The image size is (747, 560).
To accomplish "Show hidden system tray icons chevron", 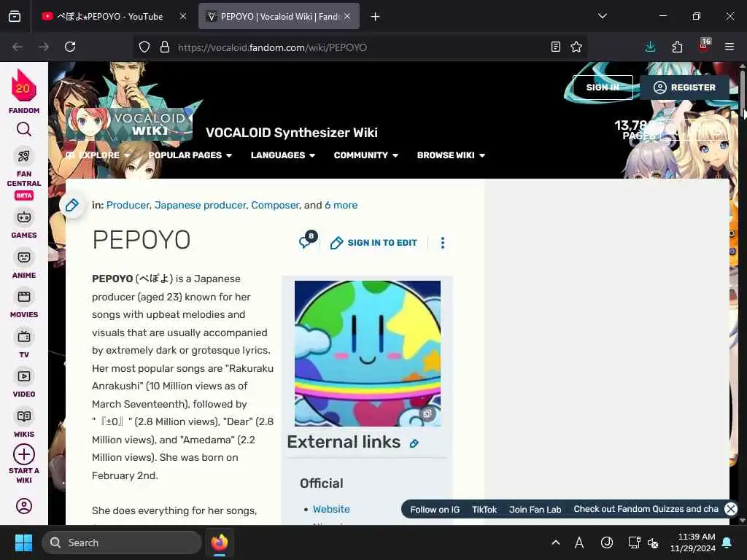I will click(x=555, y=542).
